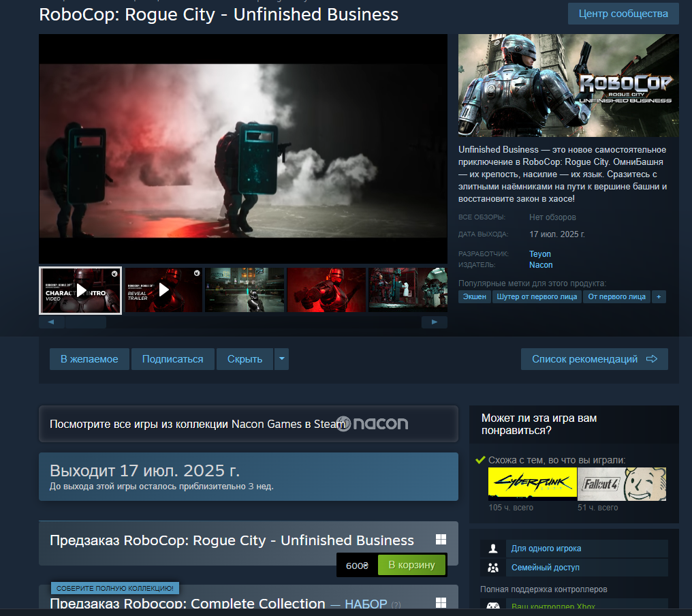Viewport: 692px width, 616px height.
Task: Click the СОБЕРИТЕ ПОЛНУЮ КОЛЛЕКЦИЮ! label
Action: (x=115, y=588)
